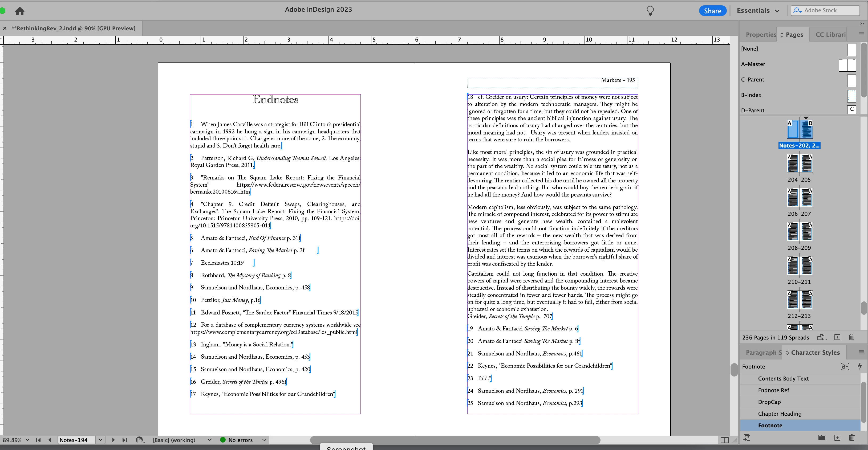The image size is (868, 450).
Task: Click the lightbulb Discover icon
Action: coord(650,11)
